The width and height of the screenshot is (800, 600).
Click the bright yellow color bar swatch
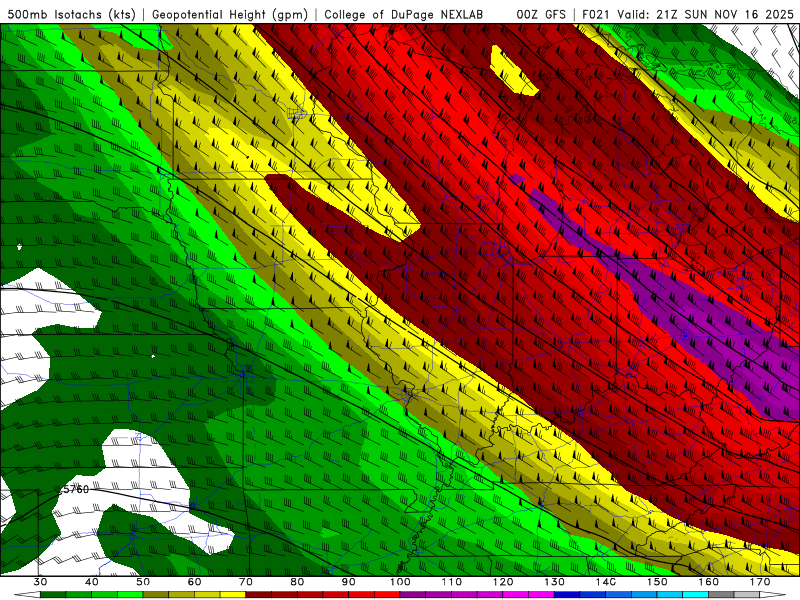pyautogui.click(x=233, y=595)
